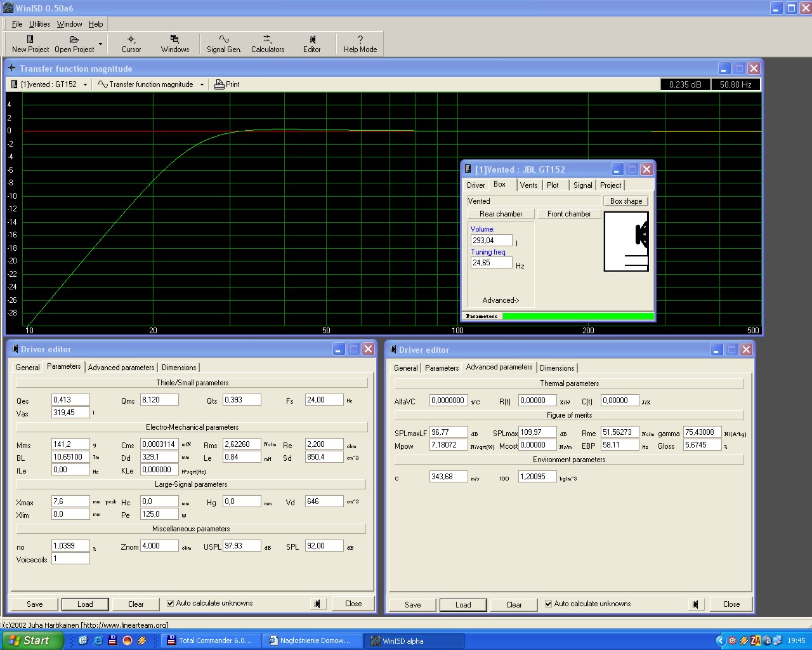
Task: Expand the Open Project dropdown arrow
Action: tap(100, 44)
